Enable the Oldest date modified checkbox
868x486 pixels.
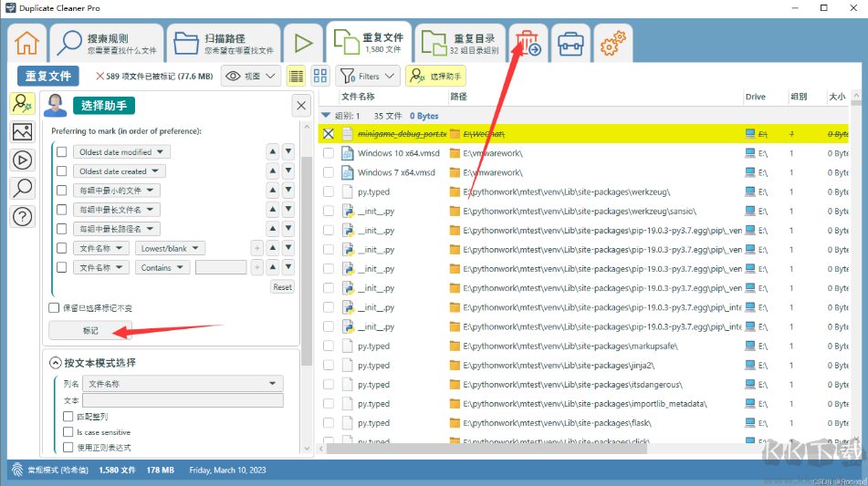pos(61,151)
